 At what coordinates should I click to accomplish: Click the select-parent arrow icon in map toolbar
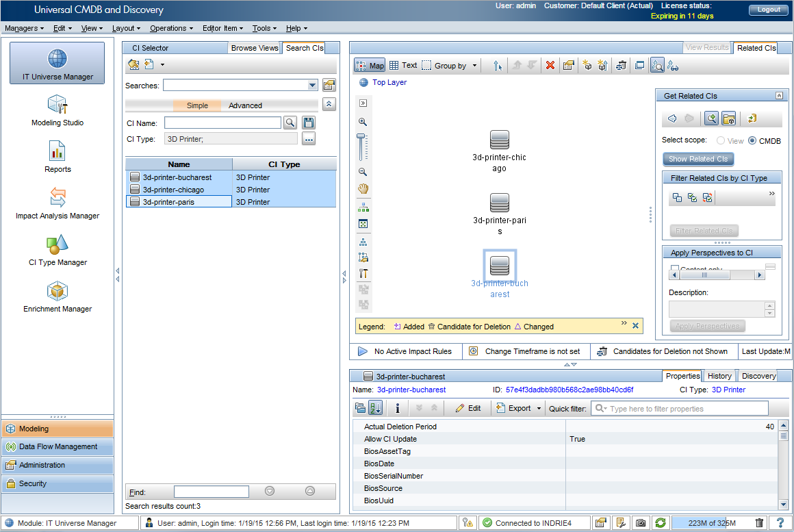tap(498, 65)
